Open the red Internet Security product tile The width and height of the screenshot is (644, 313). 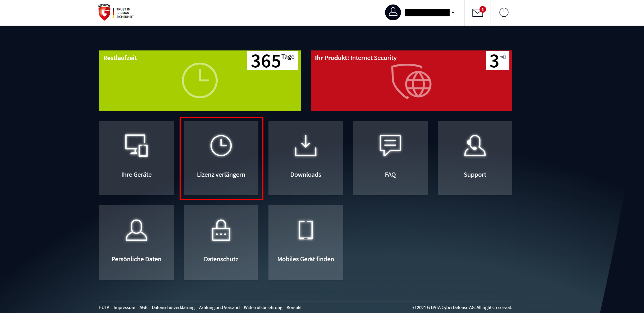tap(411, 80)
